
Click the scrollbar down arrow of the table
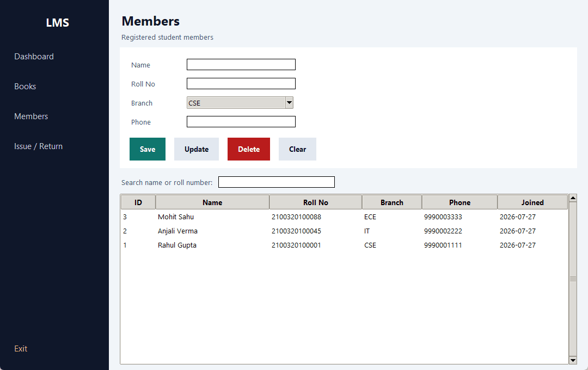tap(573, 360)
